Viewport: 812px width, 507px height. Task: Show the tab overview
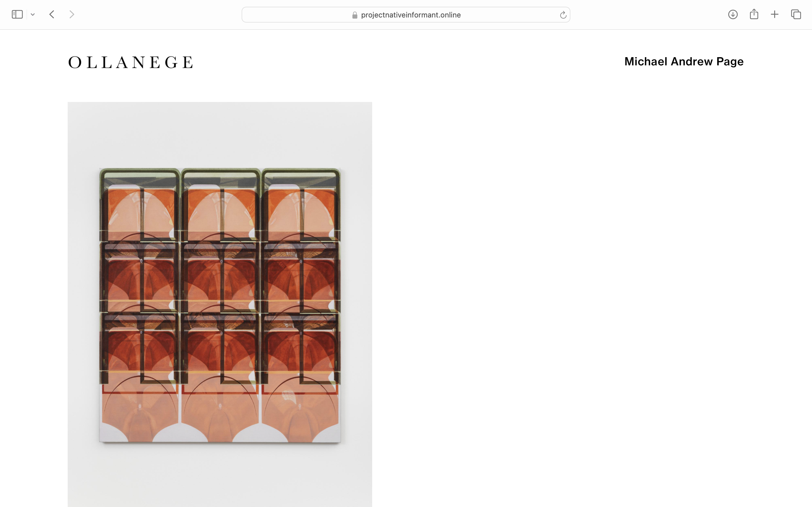point(796,14)
